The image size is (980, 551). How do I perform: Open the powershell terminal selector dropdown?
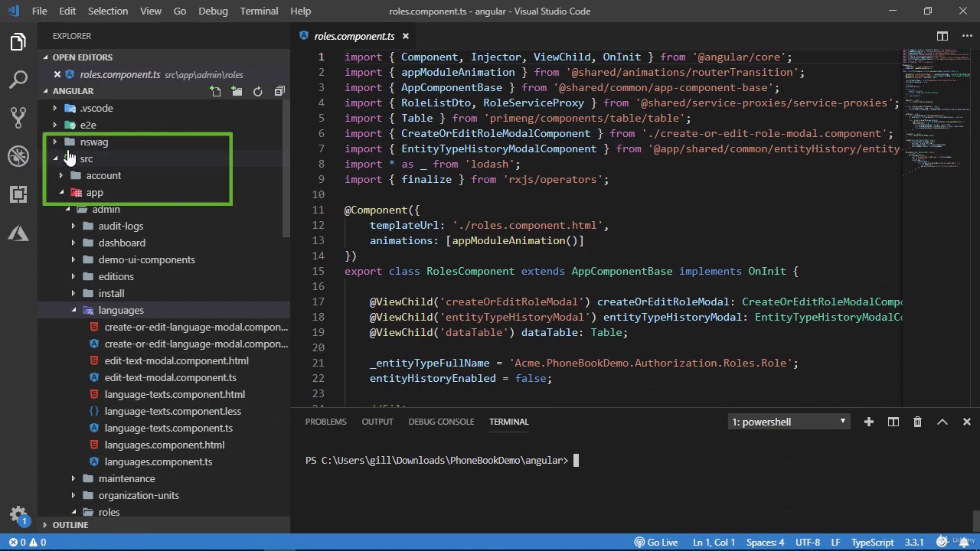pos(789,422)
